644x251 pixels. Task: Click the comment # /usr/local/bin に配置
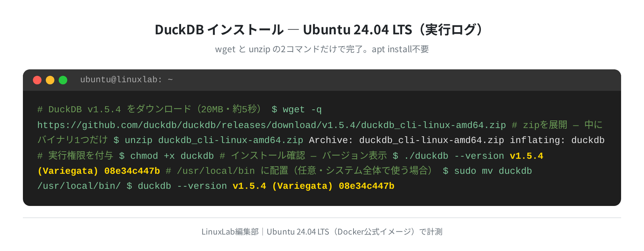point(300,171)
